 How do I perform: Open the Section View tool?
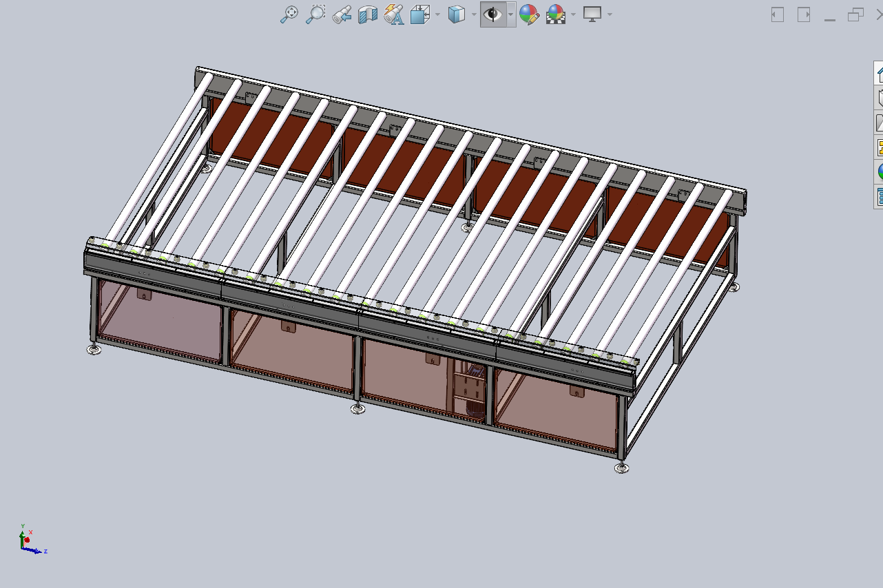point(368,14)
